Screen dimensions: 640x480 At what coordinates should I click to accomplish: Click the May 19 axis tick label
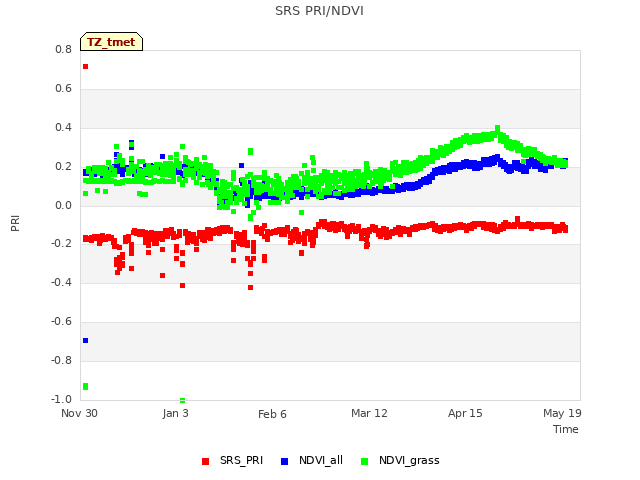tap(562, 413)
